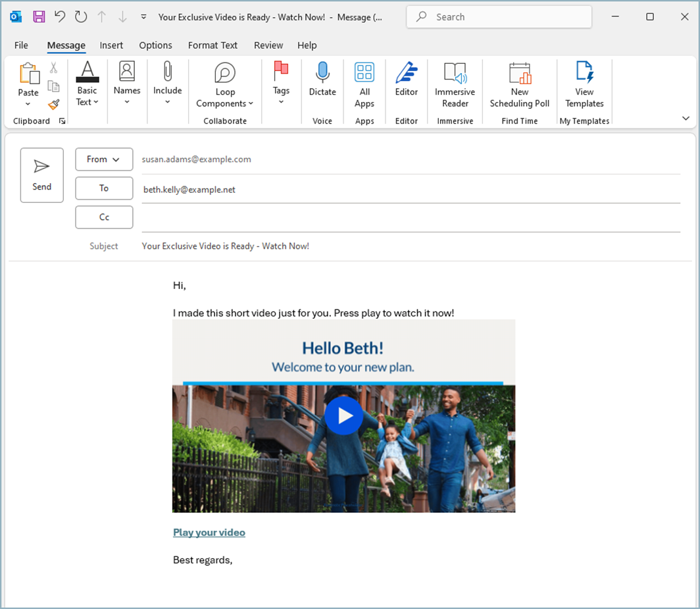Viewport: 700px width, 609px height.
Task: Launch Immersive Reader
Action: [455, 84]
